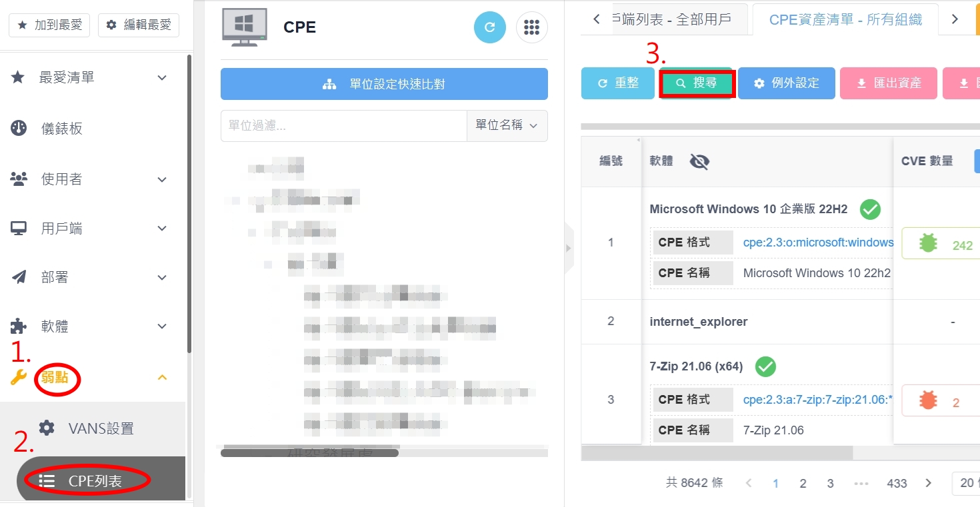Open the cpe:2.3:a:7-zip link
Viewport: 980px width, 507px height.
tap(818, 400)
